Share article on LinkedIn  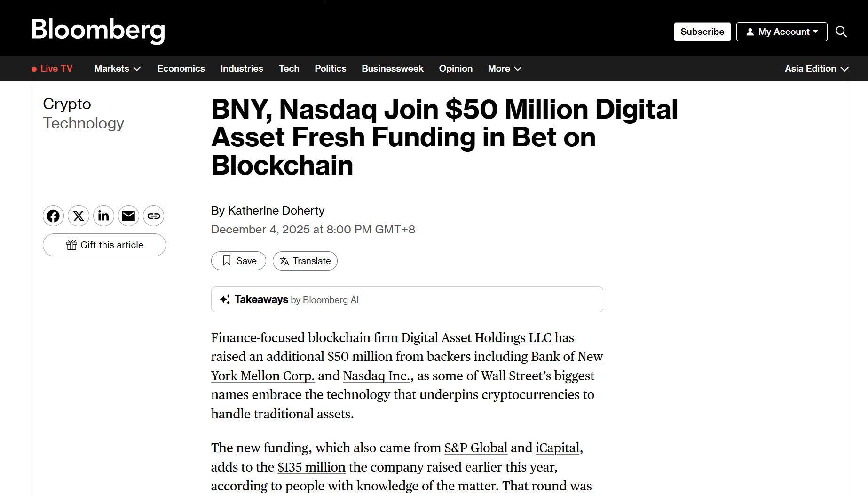(x=103, y=216)
